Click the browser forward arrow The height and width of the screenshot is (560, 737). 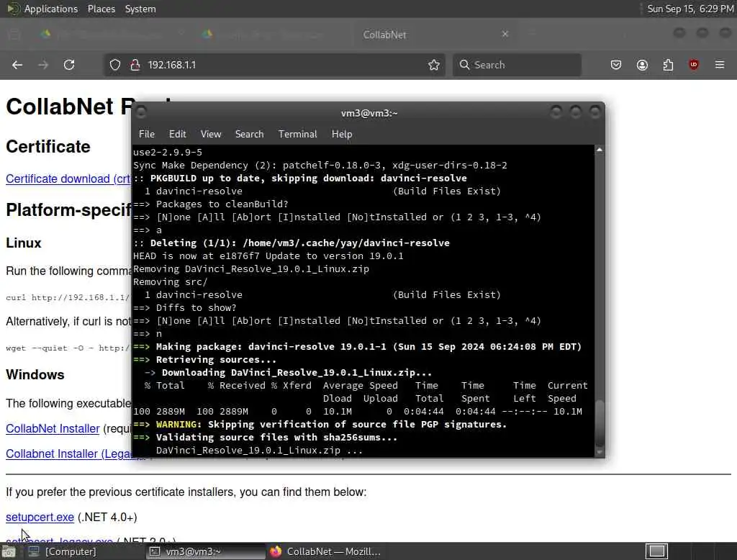pos(43,65)
